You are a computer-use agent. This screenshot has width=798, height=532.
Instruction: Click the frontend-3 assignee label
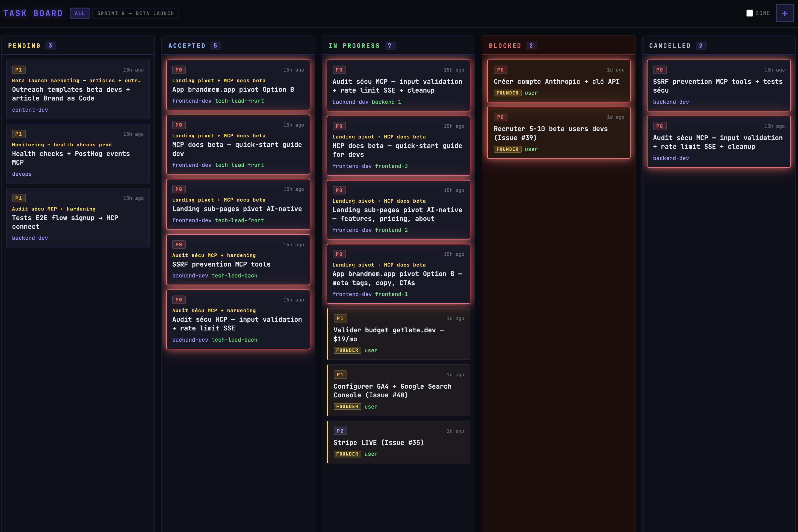[x=392, y=166]
